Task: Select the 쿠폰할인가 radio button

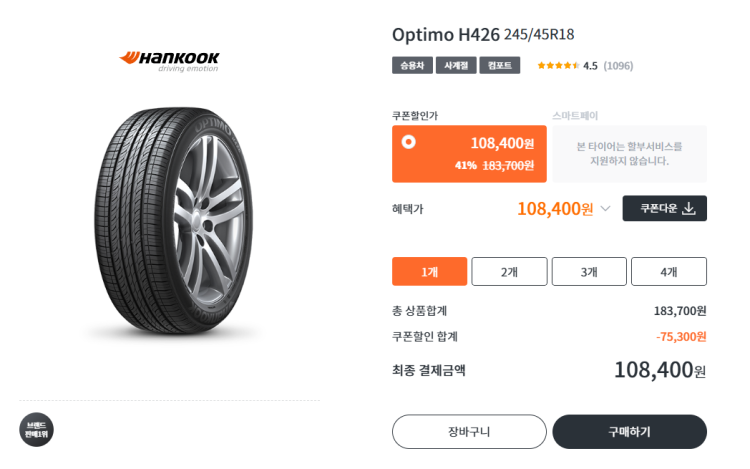Action: pyautogui.click(x=408, y=142)
